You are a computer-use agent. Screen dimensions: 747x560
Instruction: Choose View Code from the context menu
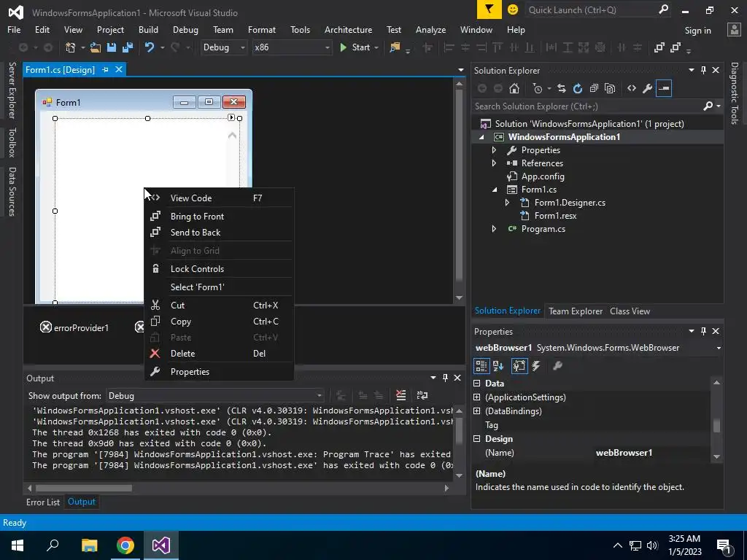point(219,198)
